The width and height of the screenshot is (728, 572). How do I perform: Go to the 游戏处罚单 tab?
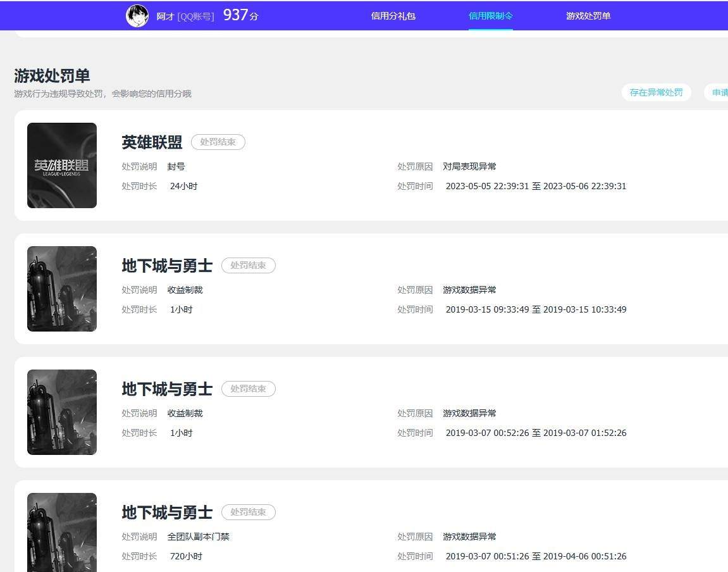[588, 16]
